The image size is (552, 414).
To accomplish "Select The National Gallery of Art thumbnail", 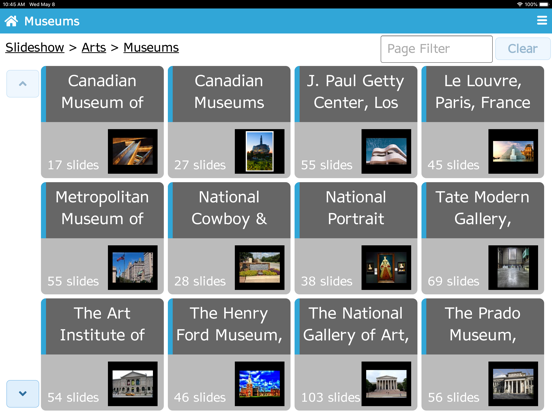I will tap(386, 384).
